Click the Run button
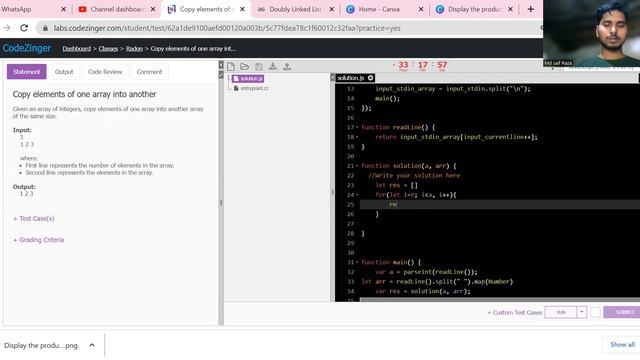 pyautogui.click(x=561, y=312)
